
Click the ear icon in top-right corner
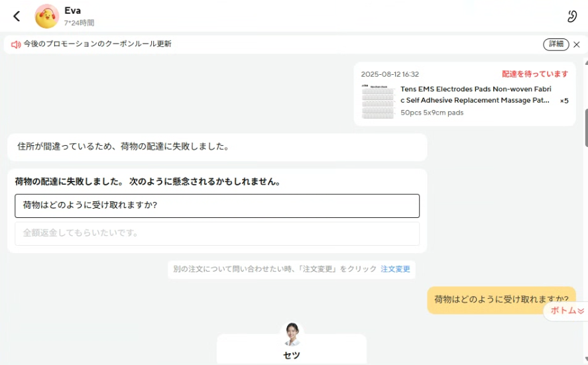point(572,17)
